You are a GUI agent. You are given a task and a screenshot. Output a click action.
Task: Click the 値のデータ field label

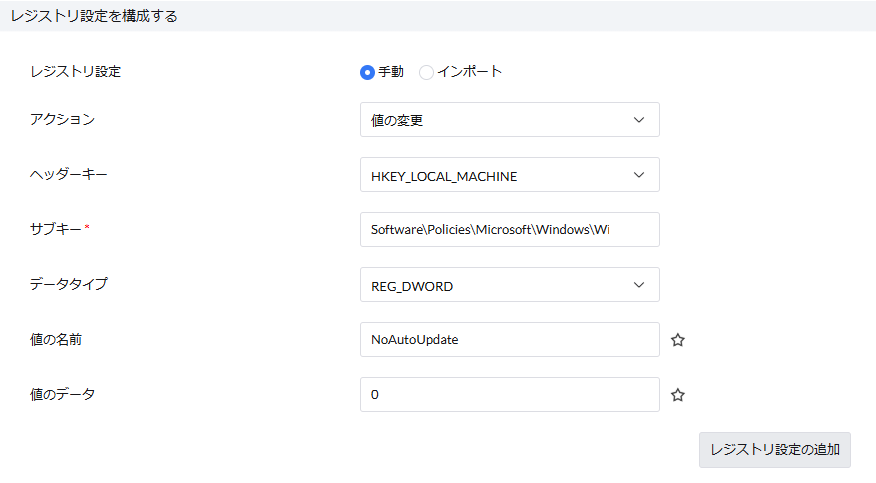point(62,395)
